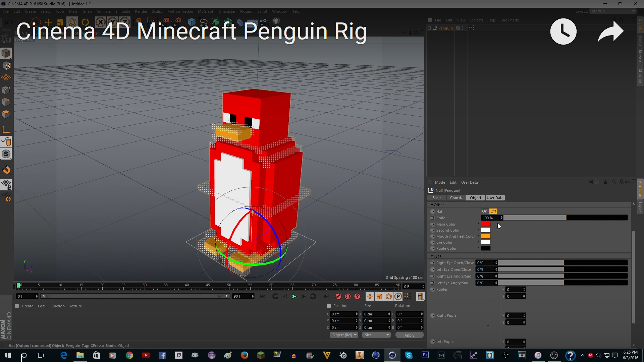This screenshot has width=644, height=362.
Task: Toggle the Viewport Solo S icon
Action: pos(6,154)
